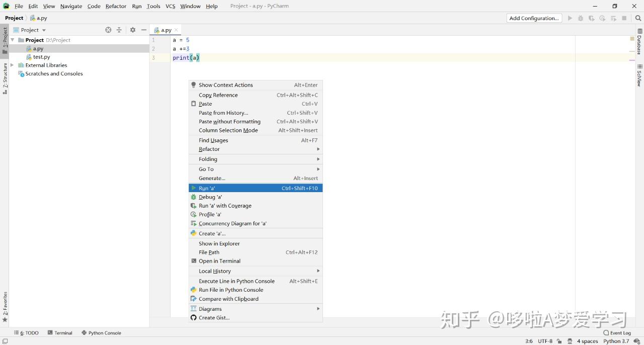The image size is (644, 345).
Task: Open the Database side tool window
Action: pyautogui.click(x=639, y=42)
